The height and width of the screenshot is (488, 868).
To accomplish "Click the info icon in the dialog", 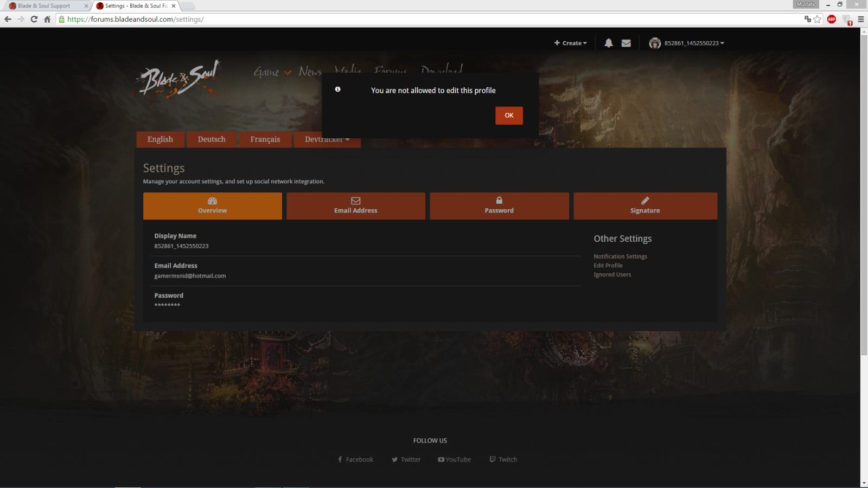I will (337, 89).
